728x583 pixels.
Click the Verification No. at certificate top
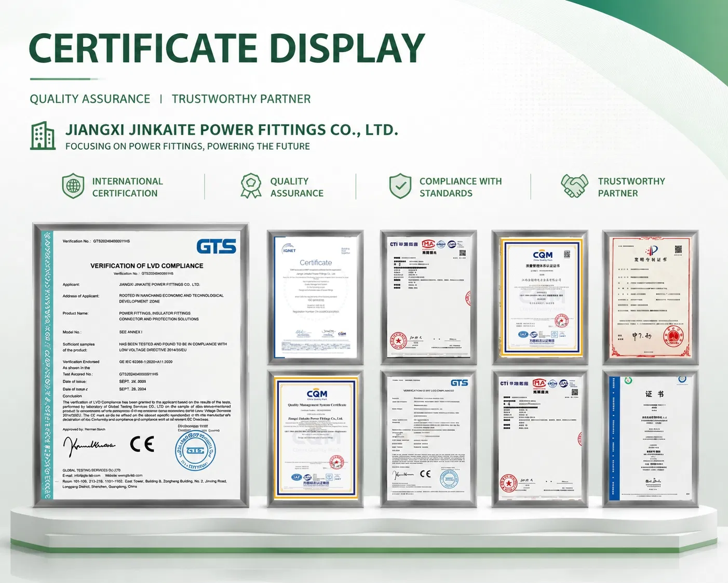[x=96, y=241]
